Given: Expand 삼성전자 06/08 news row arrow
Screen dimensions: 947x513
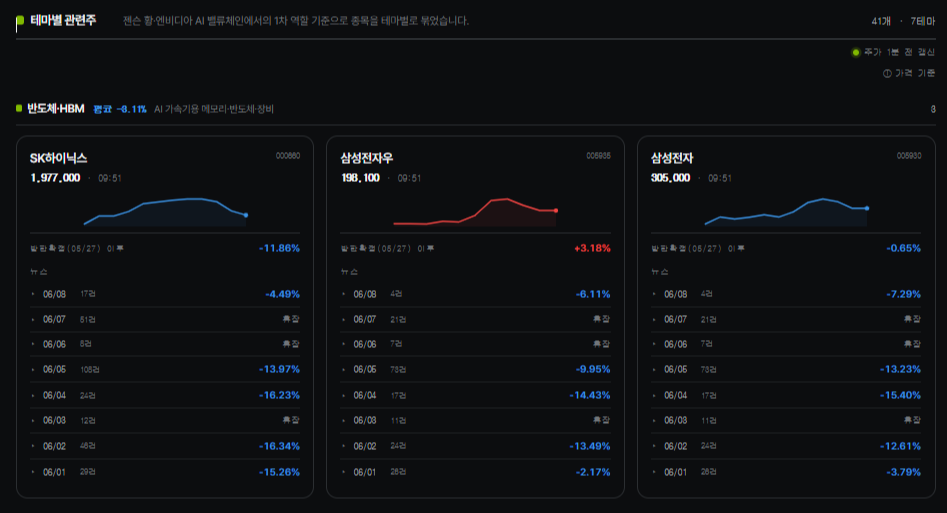Looking at the screenshot, I should point(654,294).
